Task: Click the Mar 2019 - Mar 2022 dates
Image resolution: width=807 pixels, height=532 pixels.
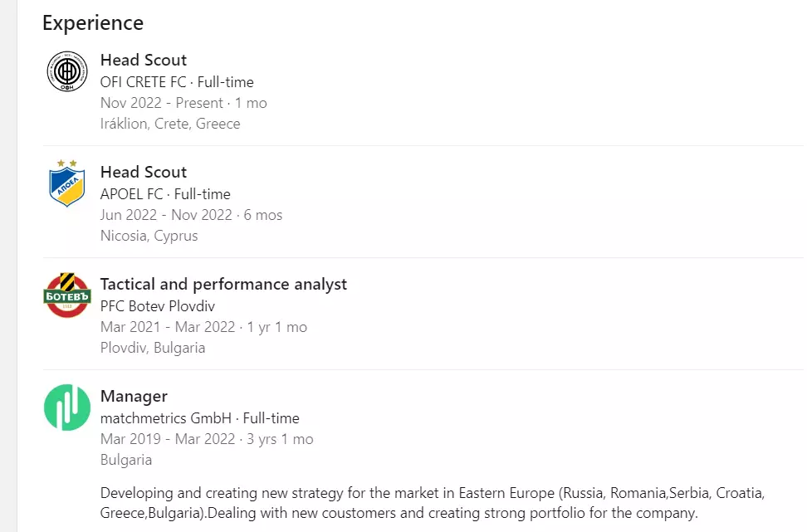Action: pos(167,439)
